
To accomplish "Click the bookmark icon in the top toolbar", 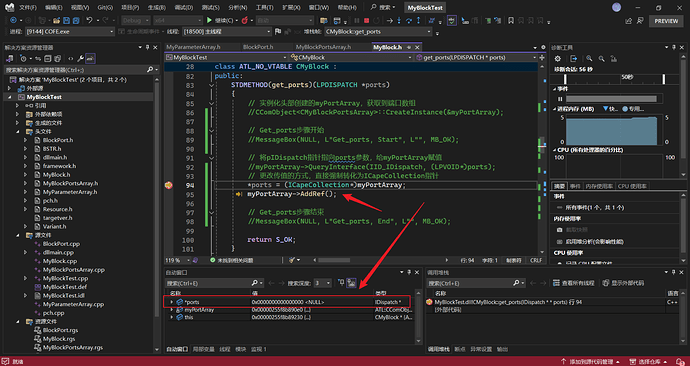I will [x=511, y=20].
